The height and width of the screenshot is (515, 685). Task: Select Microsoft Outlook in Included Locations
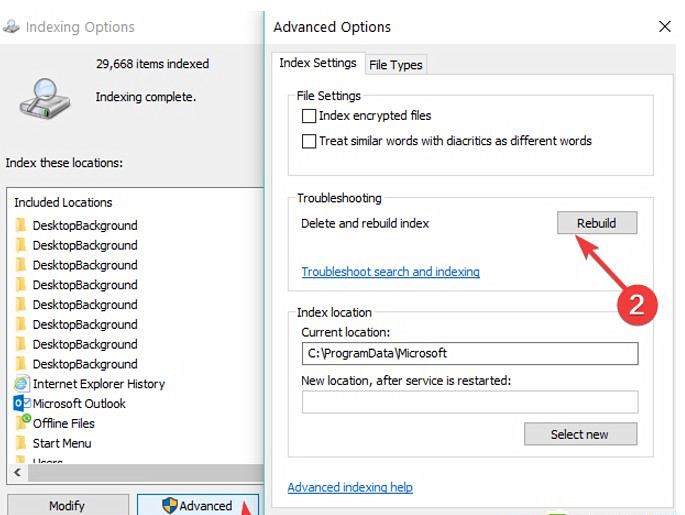pos(79,404)
